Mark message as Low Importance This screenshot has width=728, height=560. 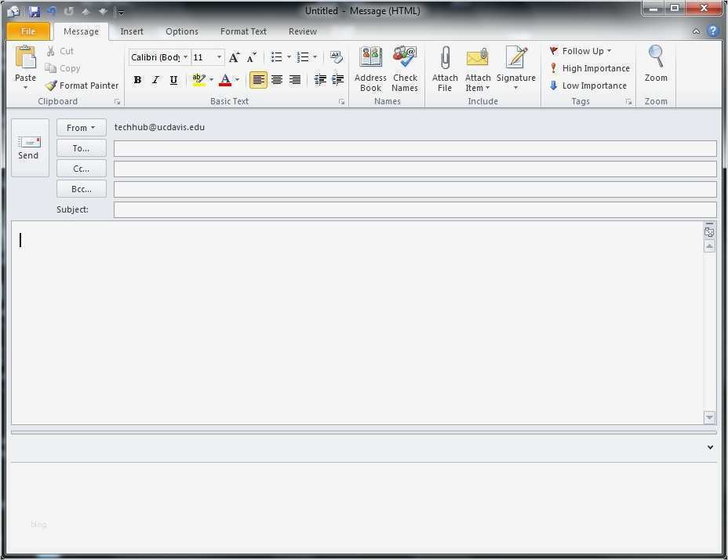click(x=588, y=85)
